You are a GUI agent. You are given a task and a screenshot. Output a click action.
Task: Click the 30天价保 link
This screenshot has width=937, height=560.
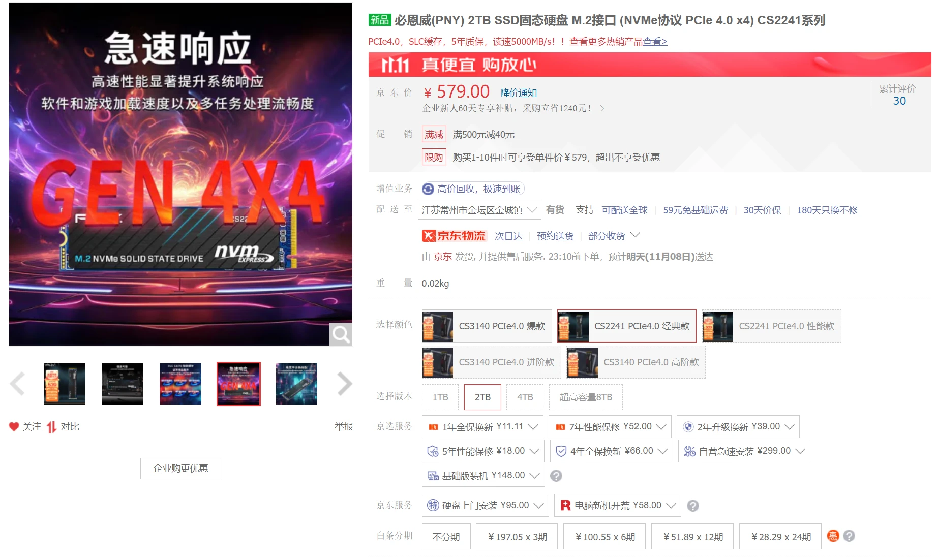763,210
